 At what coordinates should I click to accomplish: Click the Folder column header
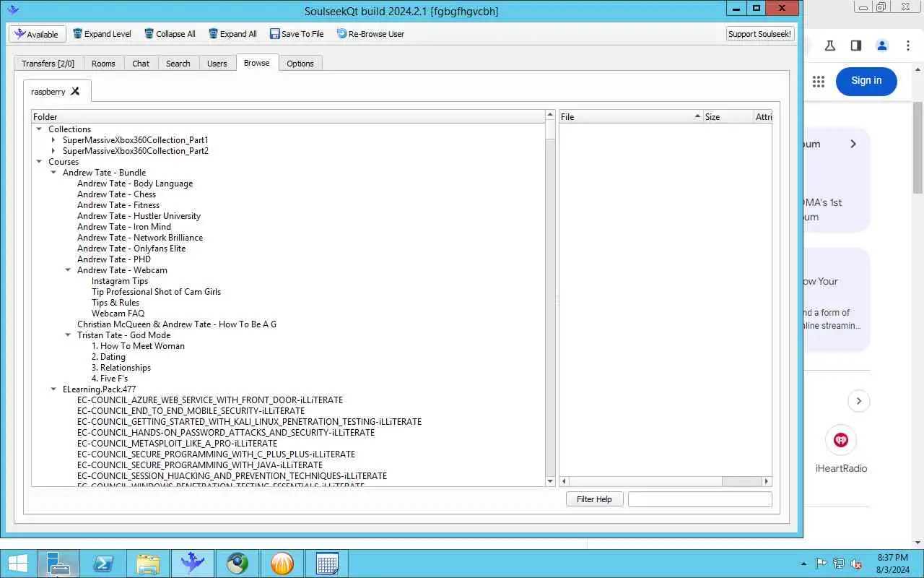[x=289, y=116]
